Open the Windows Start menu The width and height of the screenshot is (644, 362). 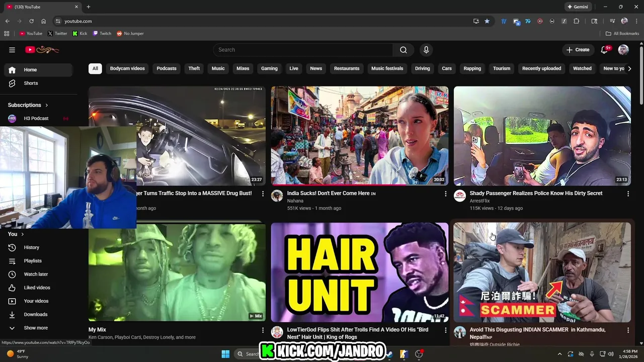pos(225,354)
